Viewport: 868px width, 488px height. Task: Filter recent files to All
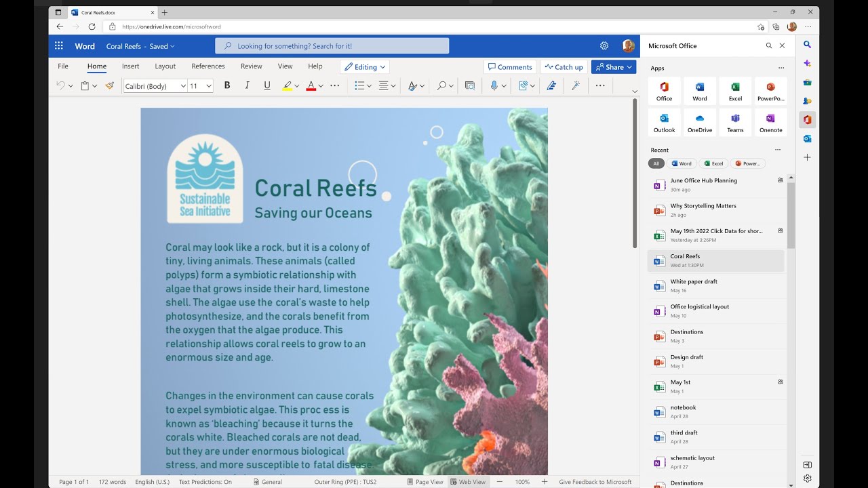click(x=656, y=163)
